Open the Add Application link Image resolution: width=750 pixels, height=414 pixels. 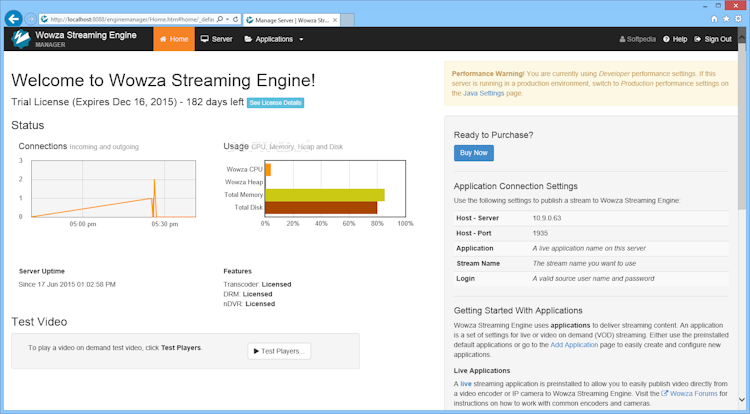pos(574,345)
